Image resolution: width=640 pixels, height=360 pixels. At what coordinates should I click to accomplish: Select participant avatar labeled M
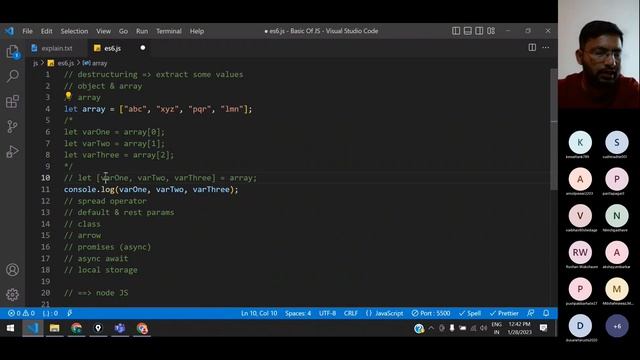point(617,289)
